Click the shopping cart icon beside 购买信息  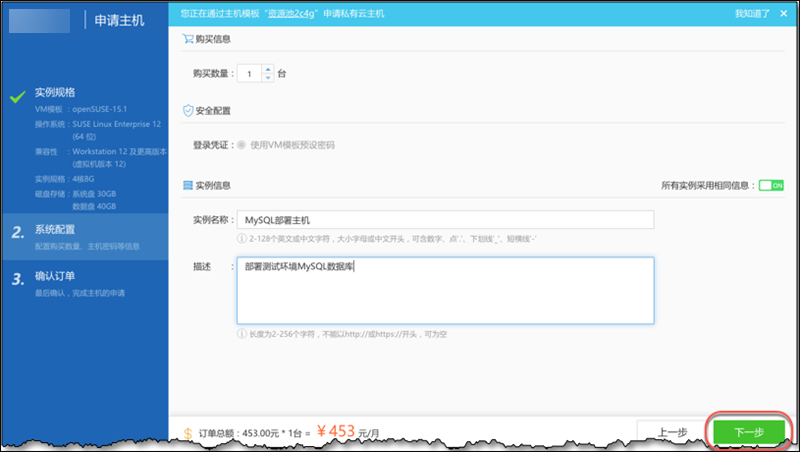tap(187, 39)
